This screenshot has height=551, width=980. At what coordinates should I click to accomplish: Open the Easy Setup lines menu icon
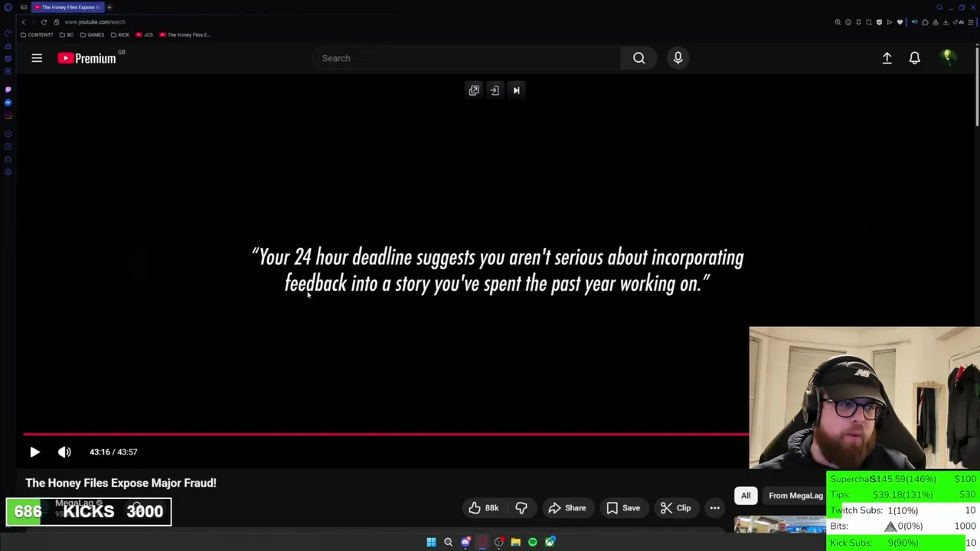tap(970, 22)
